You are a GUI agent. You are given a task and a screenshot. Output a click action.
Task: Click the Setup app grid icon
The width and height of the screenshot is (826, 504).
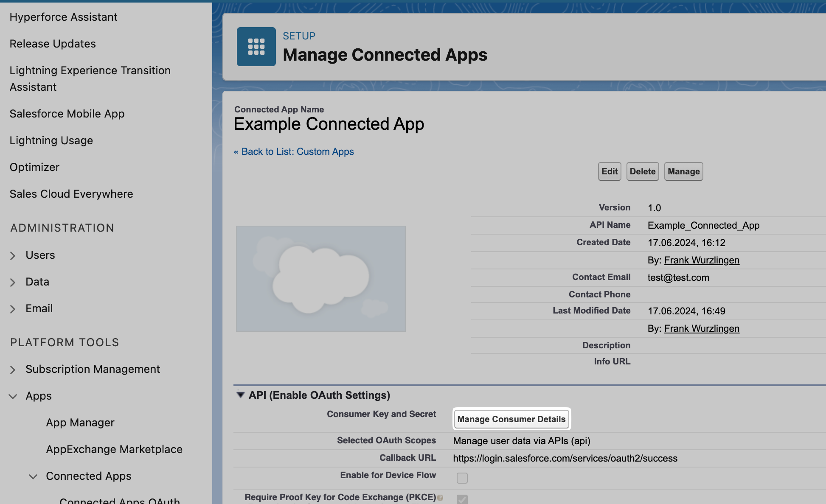tap(256, 47)
